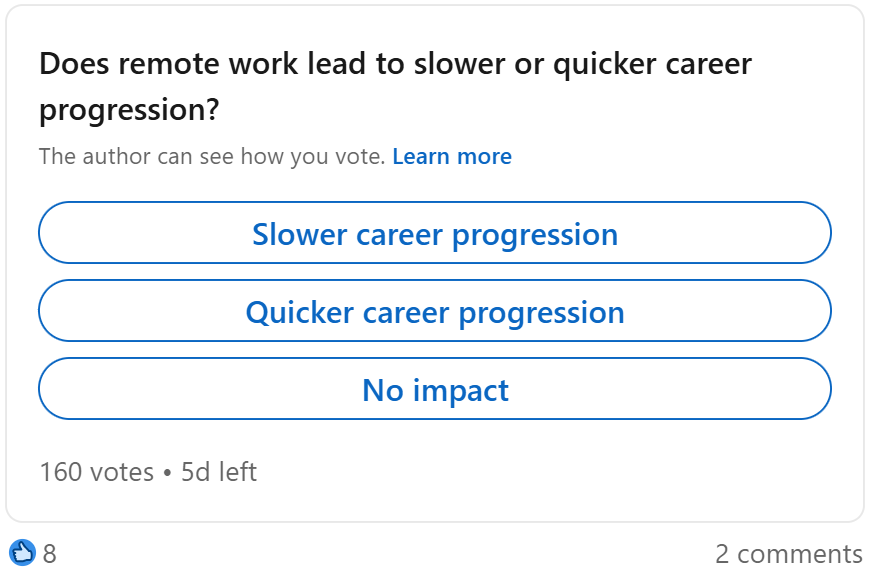This screenshot has height=576, width=869.
Task: Pick the last poll answer, No impact
Action: click(x=434, y=389)
